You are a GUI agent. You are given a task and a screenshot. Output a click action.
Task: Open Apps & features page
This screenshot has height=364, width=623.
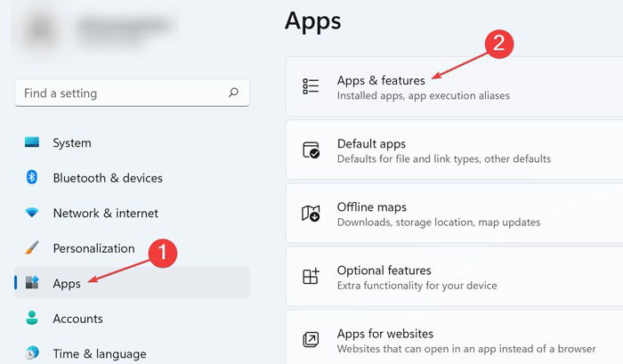(455, 86)
